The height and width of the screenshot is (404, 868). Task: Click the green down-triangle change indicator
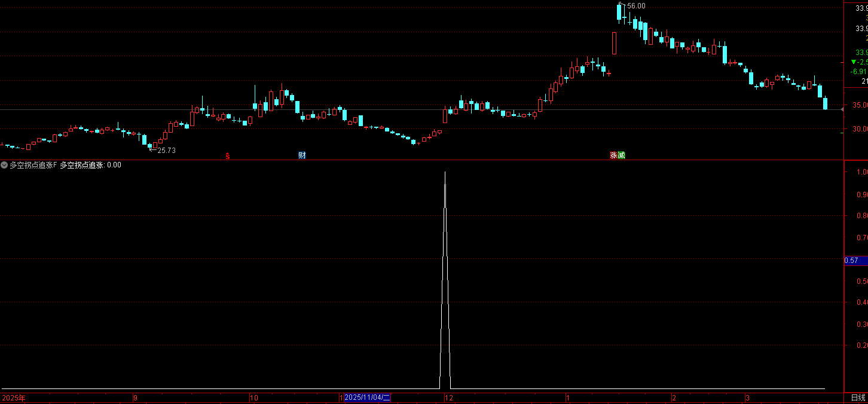853,62
